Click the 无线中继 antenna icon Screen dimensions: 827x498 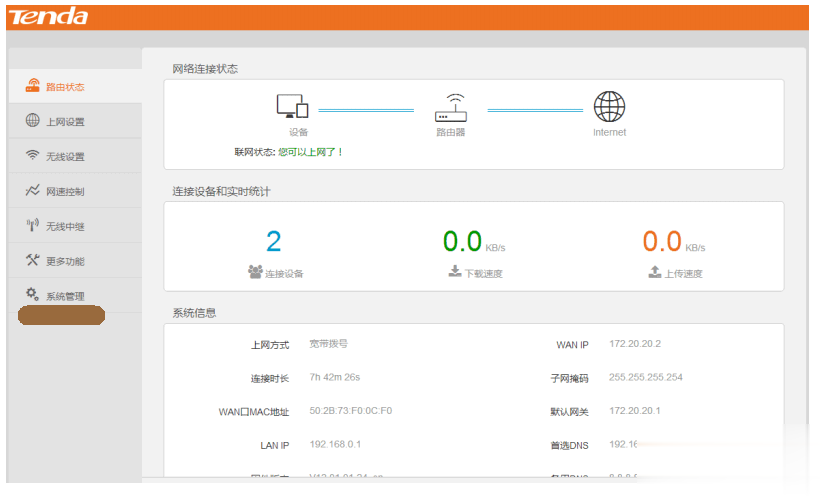[x=33, y=225]
